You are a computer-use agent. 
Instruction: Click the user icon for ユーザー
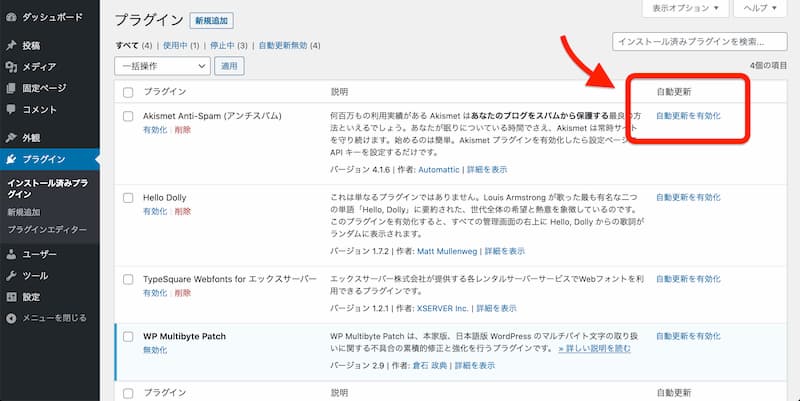tap(11, 254)
